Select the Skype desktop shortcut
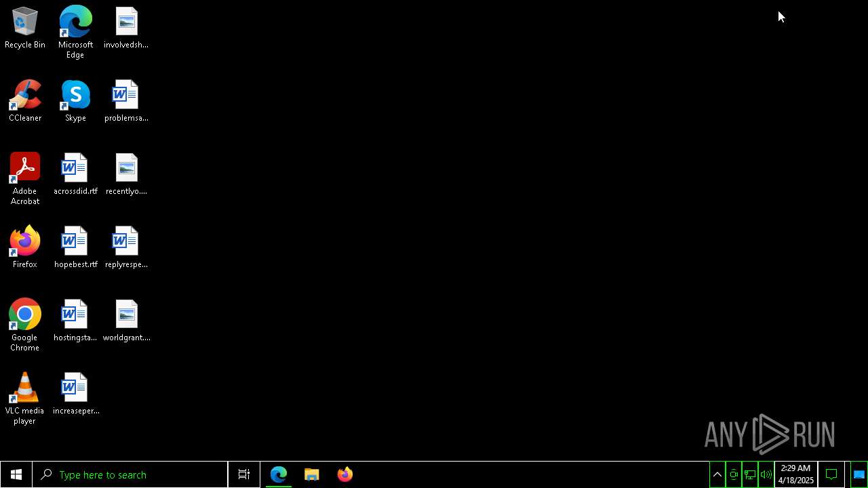This screenshot has height=488, width=868. point(75,102)
